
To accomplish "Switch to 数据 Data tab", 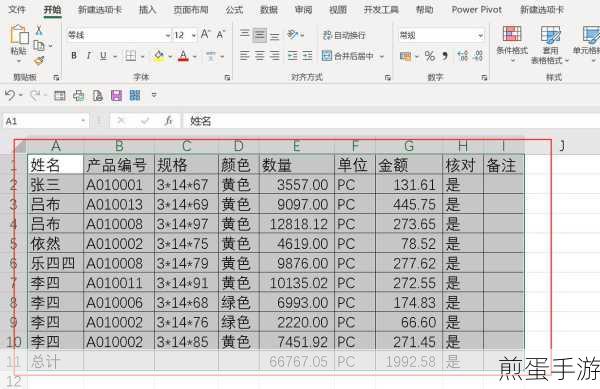I will click(x=269, y=10).
